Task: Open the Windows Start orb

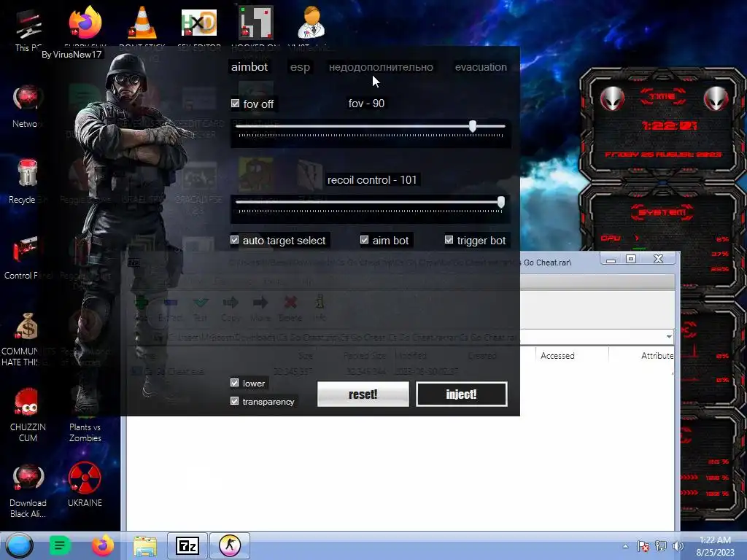Action: click(19, 545)
